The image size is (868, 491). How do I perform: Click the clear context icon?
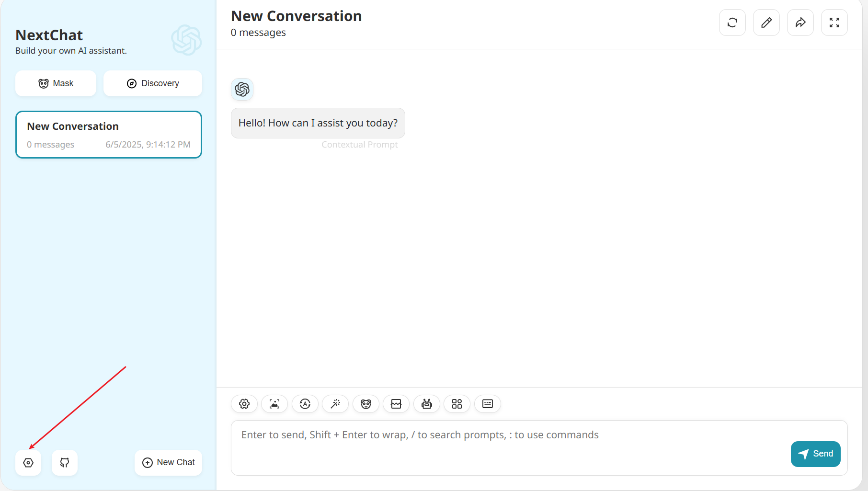tap(396, 404)
